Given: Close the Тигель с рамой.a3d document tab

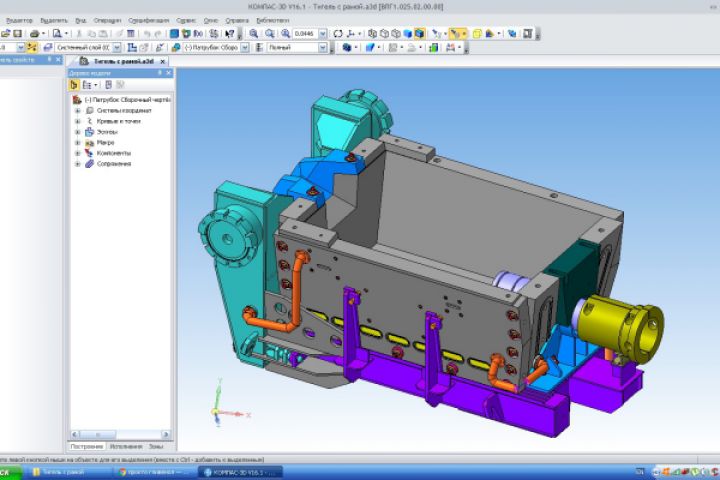Looking at the screenshot, I should 163,61.
